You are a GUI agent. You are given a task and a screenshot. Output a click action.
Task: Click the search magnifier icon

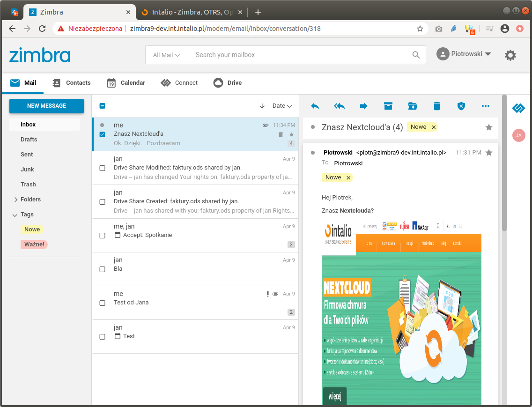point(416,55)
